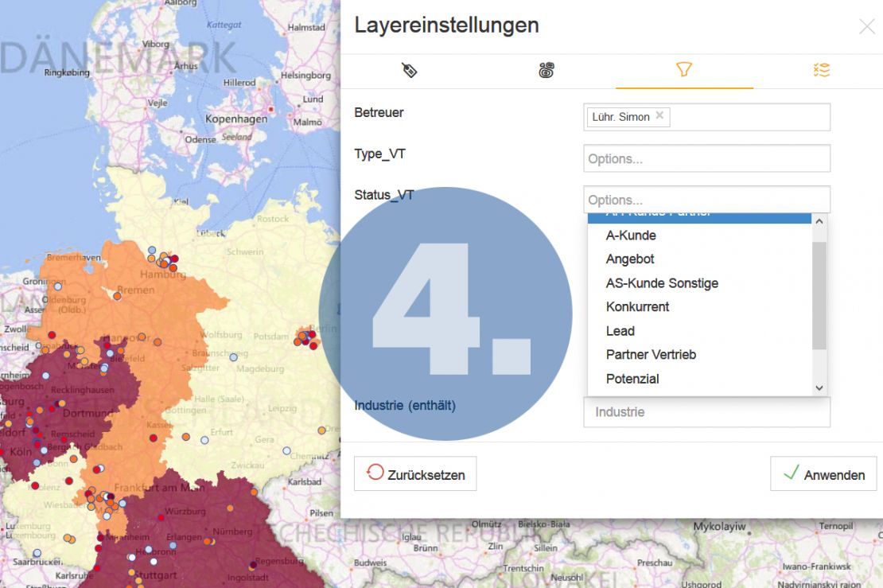The height and width of the screenshot is (588, 883).
Task: Click Frankfurt am Main map label
Action: tap(159, 488)
